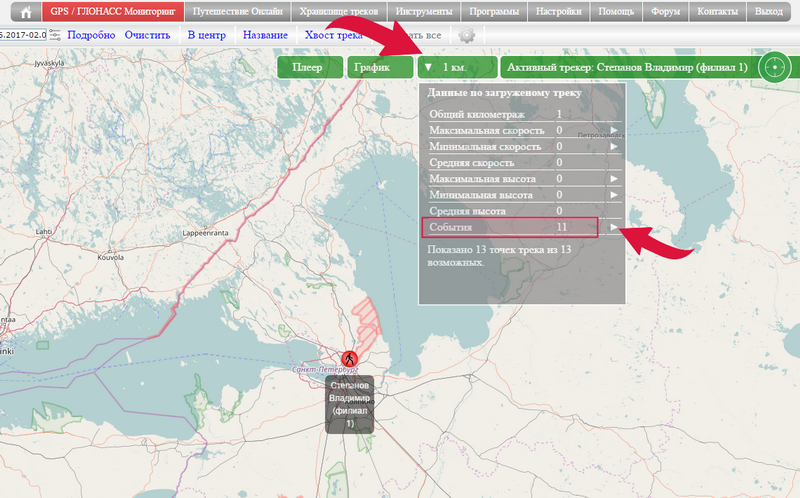Show the maximum speed point via its arrow

point(615,131)
